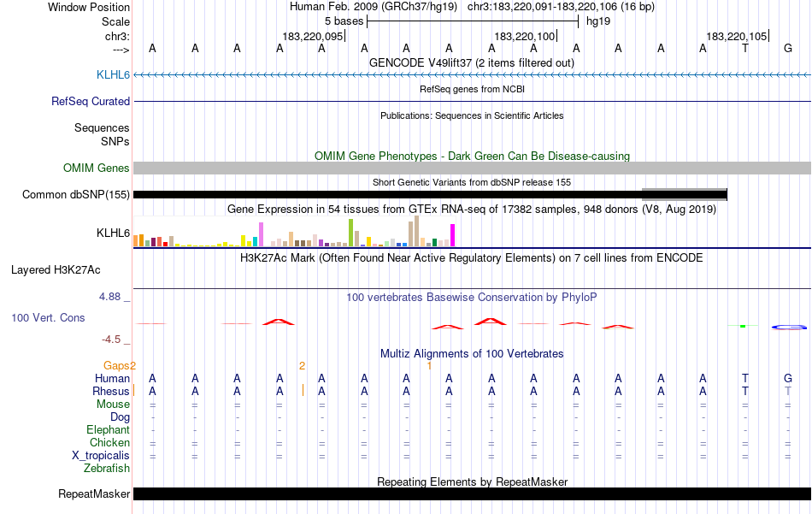Click the hg19 label next to scale bar
The width and height of the screenshot is (812, 514).
coord(598,21)
